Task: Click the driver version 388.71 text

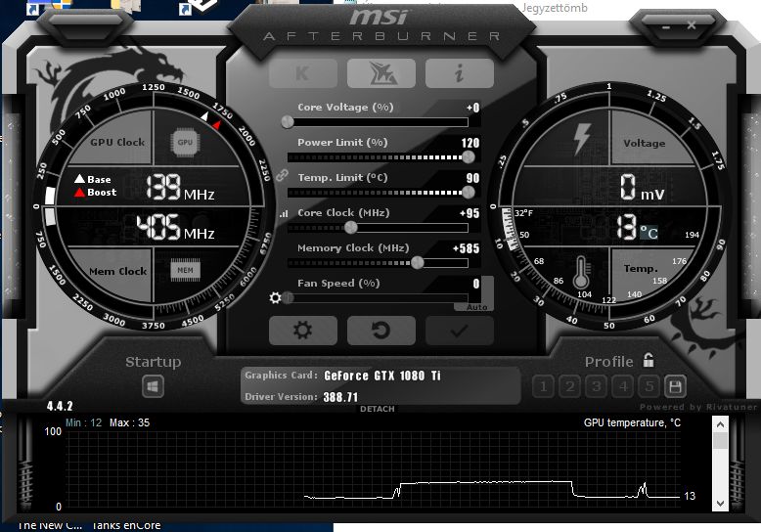Action: (x=340, y=397)
